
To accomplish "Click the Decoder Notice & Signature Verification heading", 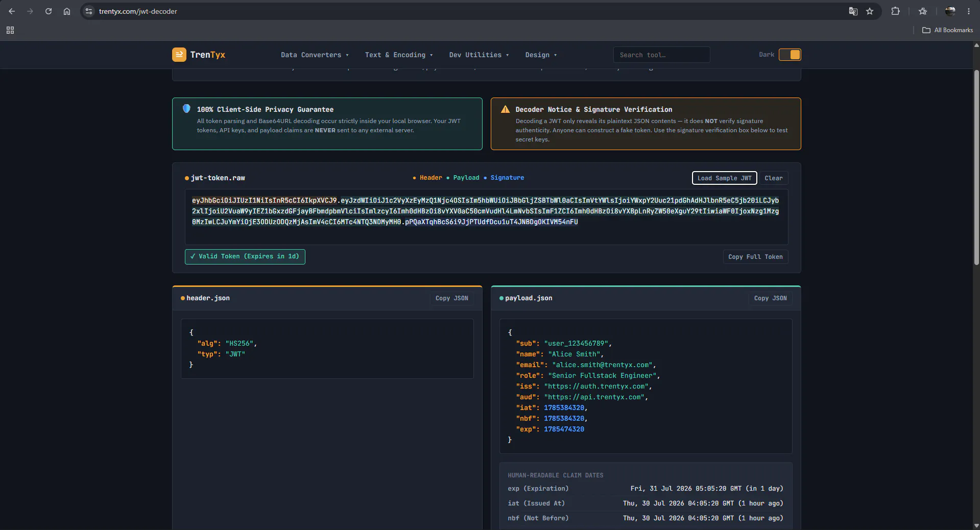I will click(594, 109).
